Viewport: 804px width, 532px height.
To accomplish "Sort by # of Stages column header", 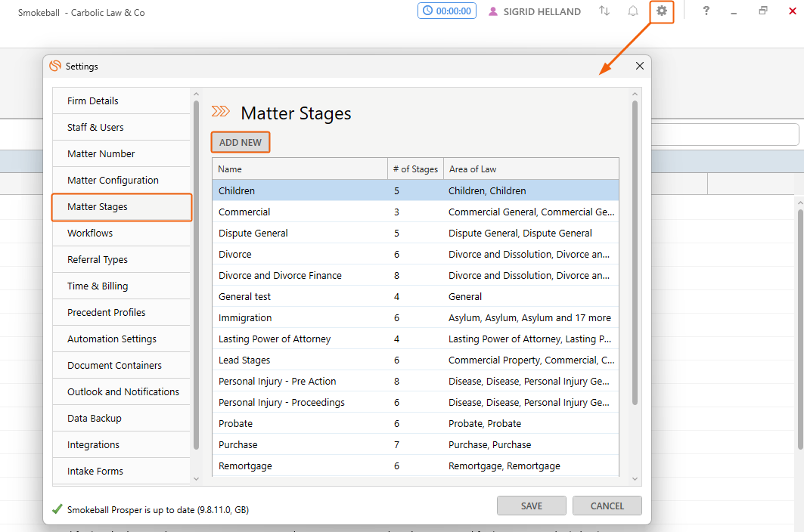I will 415,169.
